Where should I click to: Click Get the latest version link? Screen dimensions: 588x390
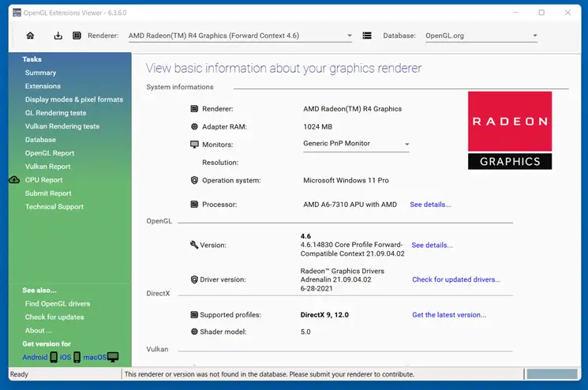click(449, 315)
